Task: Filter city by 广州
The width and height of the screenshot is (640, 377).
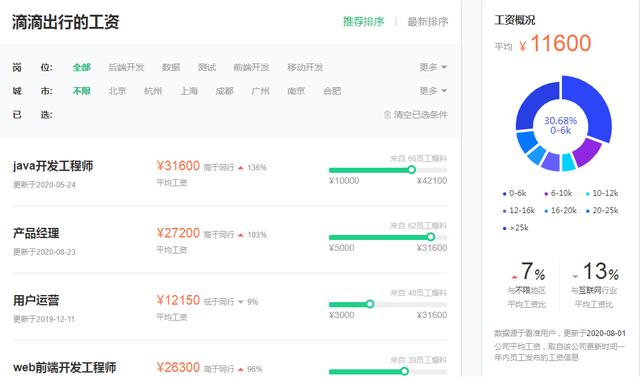Action: 260,91
